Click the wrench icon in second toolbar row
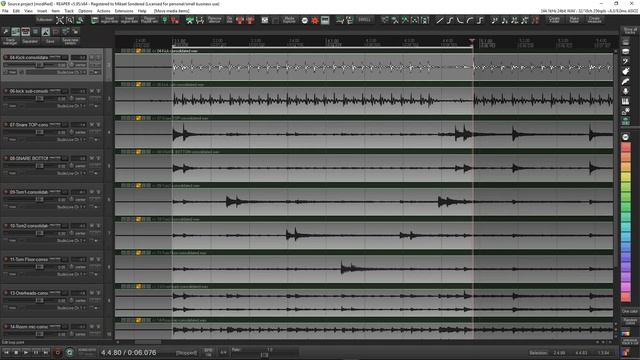The image size is (640, 360). [6, 31]
